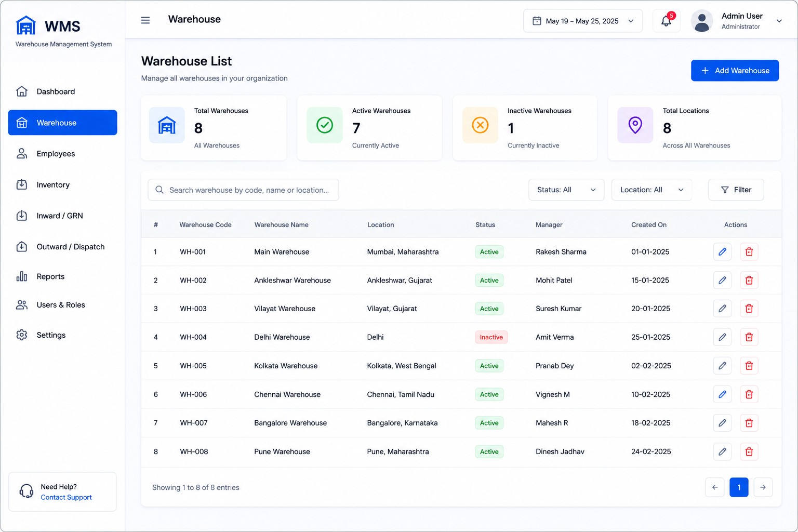798x532 pixels.
Task: Select the Warehouse item in sidebar
Action: 62,123
